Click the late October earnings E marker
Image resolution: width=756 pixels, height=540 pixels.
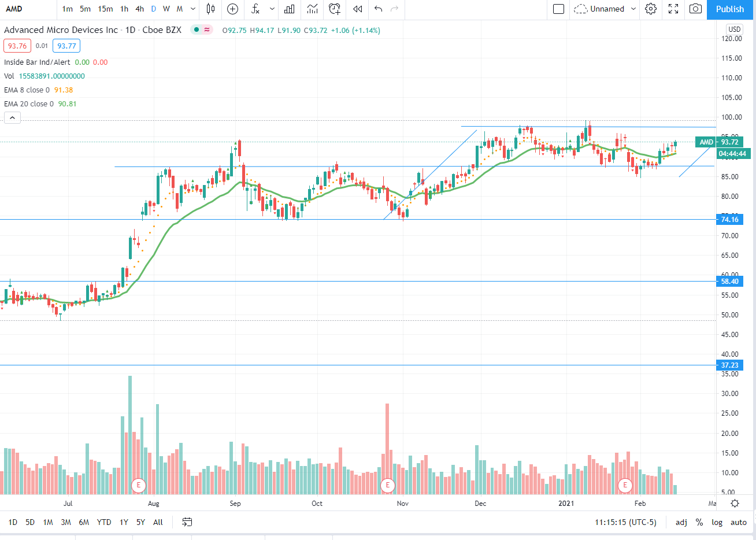coord(388,485)
